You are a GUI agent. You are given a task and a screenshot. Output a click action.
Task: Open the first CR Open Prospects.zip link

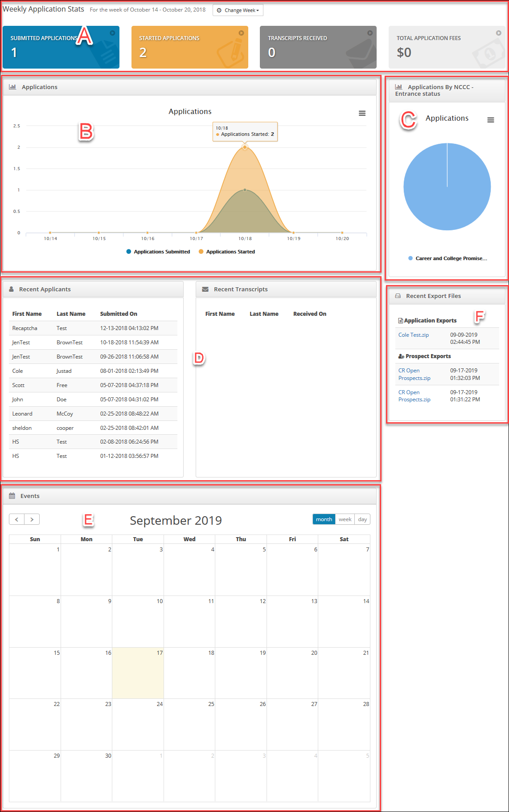(x=415, y=374)
